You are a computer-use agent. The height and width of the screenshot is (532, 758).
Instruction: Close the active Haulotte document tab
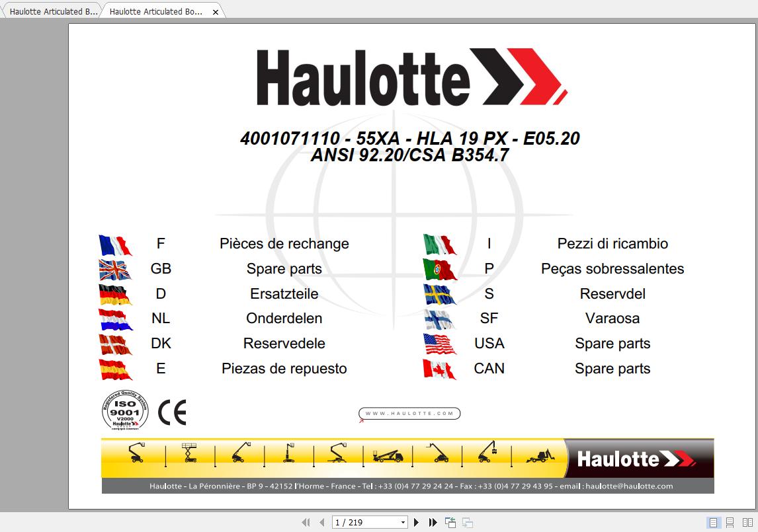tap(216, 12)
